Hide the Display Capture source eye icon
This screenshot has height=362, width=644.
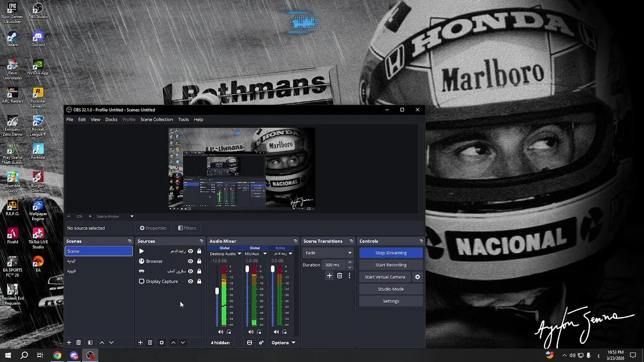pos(190,281)
